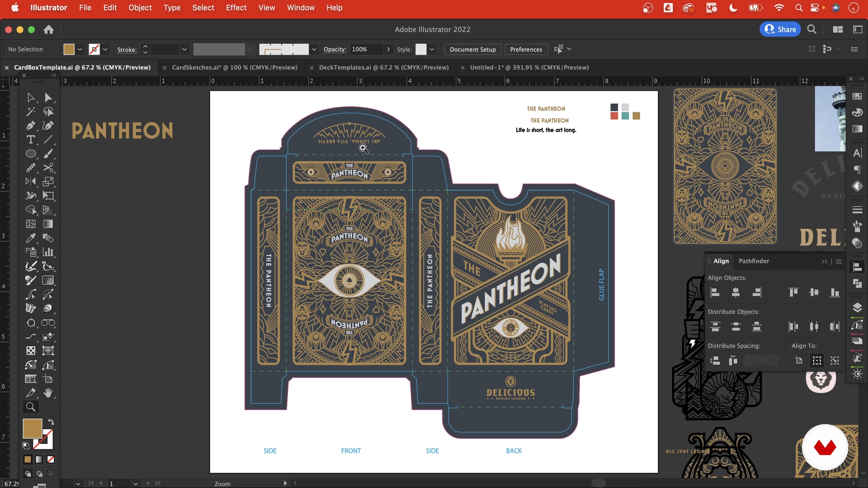
Task: Enable Align To Key Object option
Action: (835, 360)
